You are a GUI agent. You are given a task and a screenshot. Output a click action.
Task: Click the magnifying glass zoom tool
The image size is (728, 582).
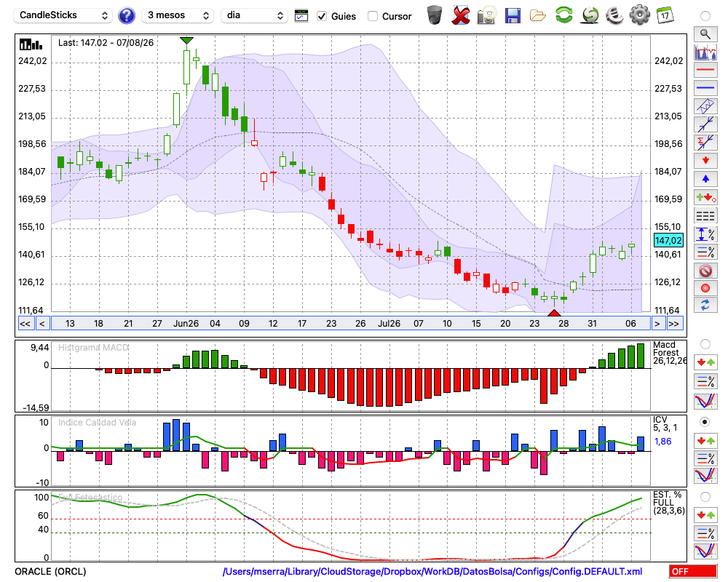click(705, 34)
